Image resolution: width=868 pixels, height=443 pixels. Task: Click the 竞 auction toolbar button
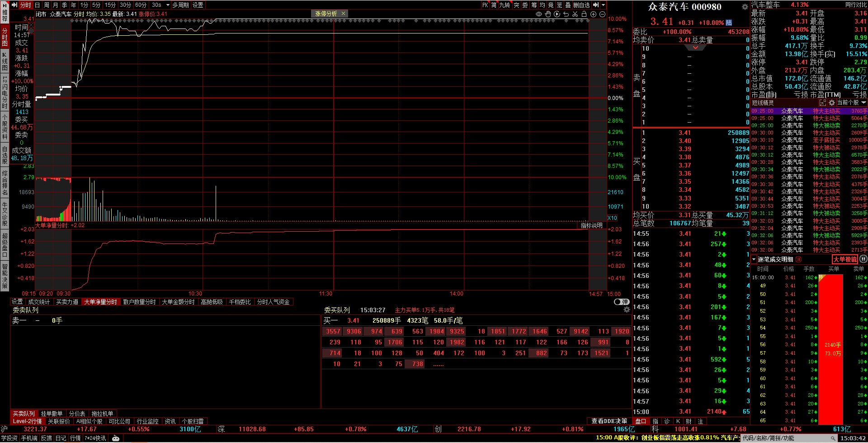point(551,5)
